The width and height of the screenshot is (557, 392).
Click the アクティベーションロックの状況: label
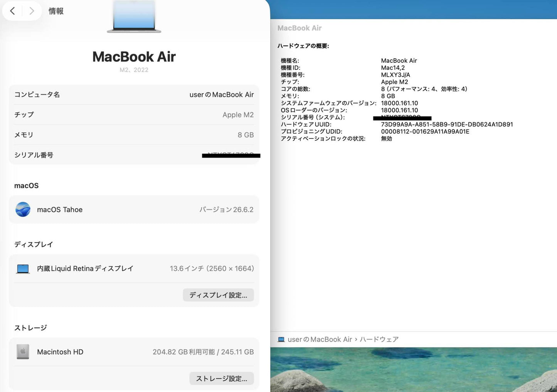coord(323,138)
